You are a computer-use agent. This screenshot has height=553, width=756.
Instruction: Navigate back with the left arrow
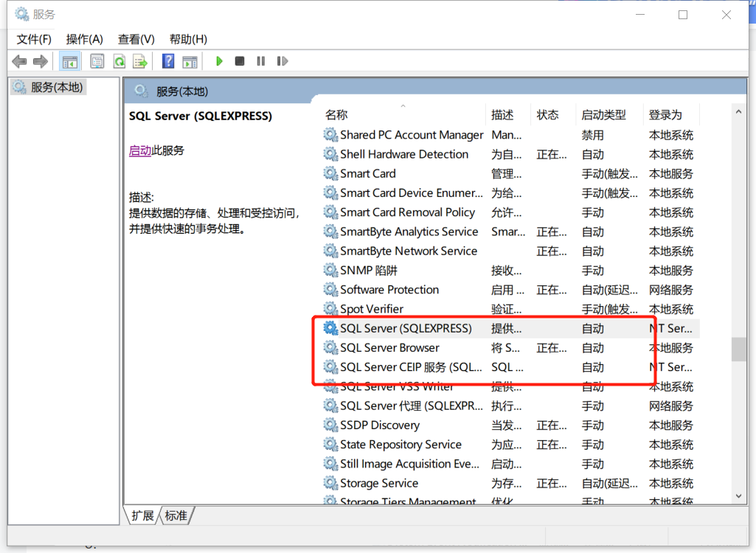click(x=19, y=61)
